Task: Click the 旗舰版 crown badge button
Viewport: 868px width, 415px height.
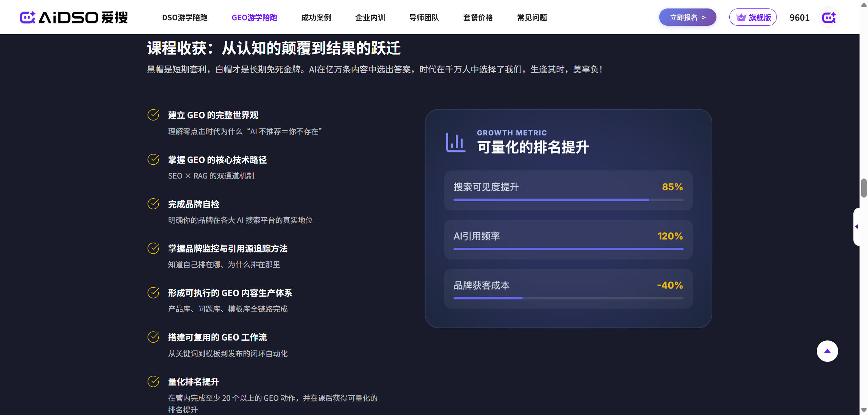Action: point(753,17)
